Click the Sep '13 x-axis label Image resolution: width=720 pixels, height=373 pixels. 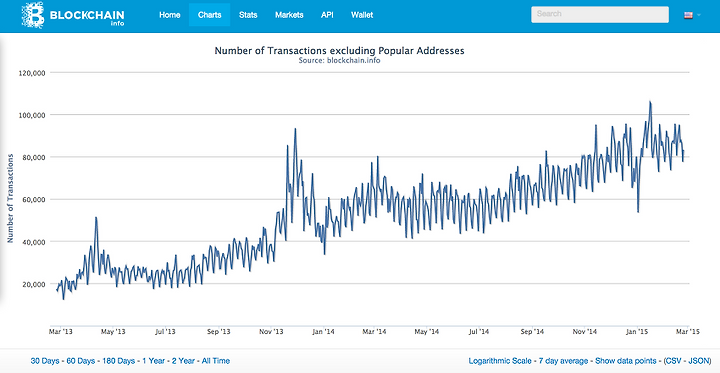tap(219, 332)
